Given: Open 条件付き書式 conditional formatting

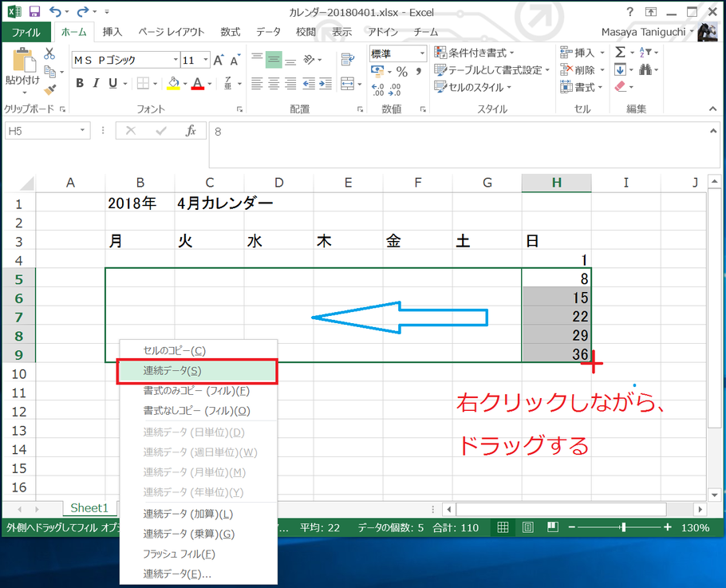Looking at the screenshot, I should [x=474, y=53].
